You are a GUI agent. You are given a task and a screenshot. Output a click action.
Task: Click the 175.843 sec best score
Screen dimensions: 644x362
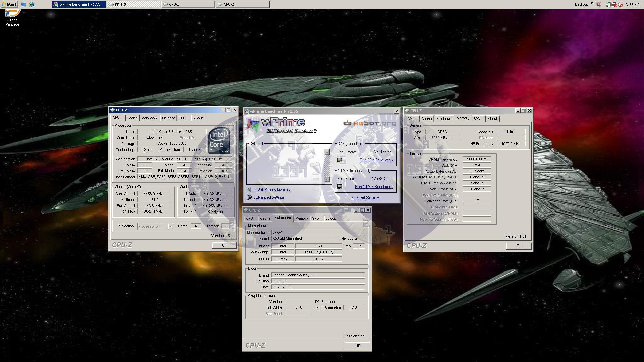point(381,179)
